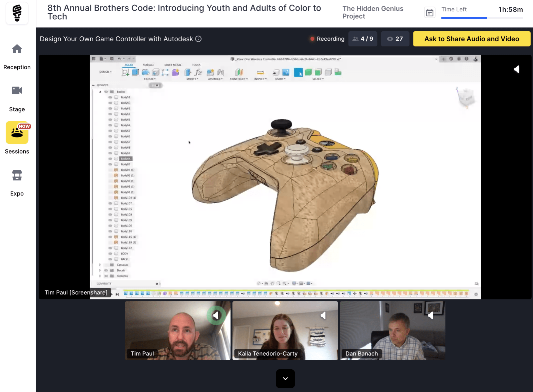Click the session info icon beside the title
The image size is (533, 392).
coord(199,39)
